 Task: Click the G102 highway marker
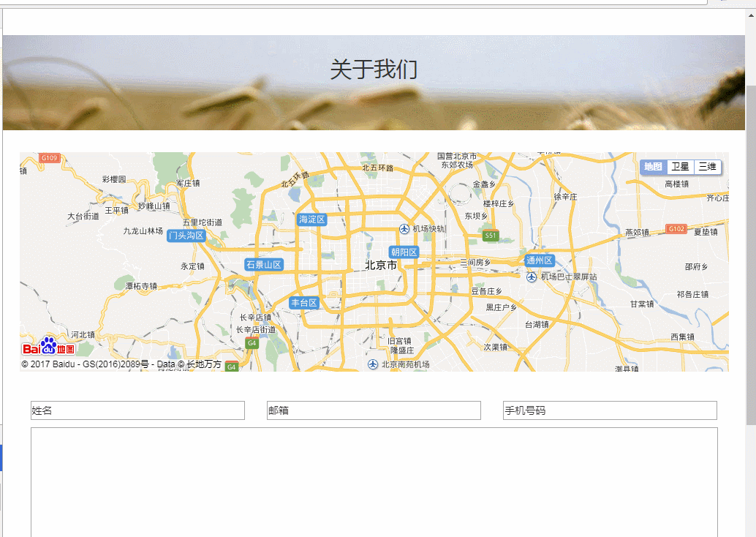click(x=676, y=229)
